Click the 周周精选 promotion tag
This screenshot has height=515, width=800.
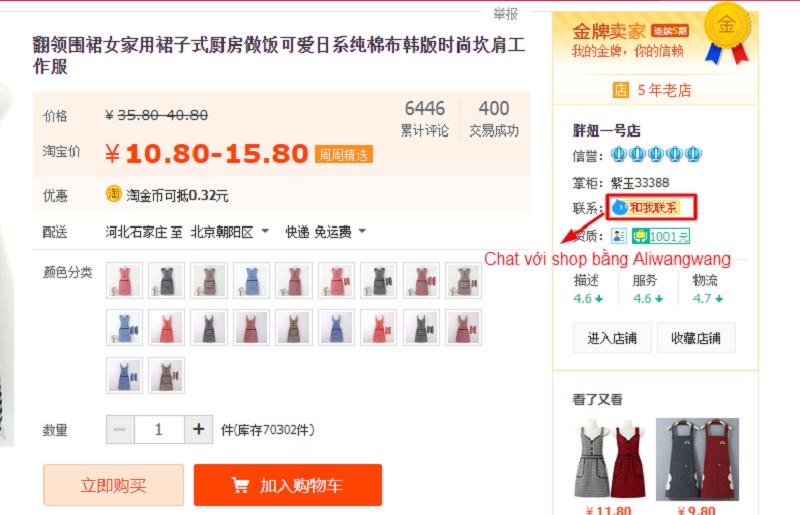tap(343, 154)
